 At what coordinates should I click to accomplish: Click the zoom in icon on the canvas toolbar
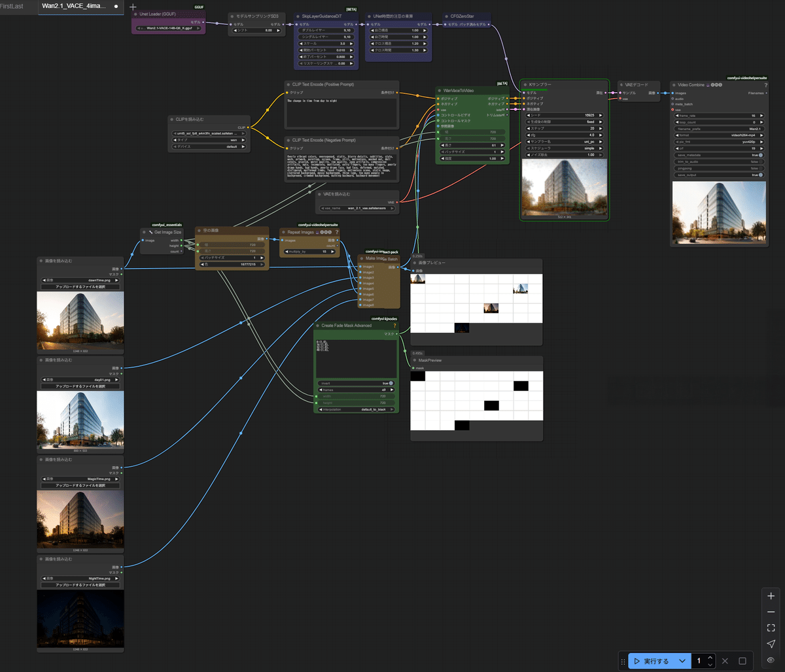click(x=770, y=596)
